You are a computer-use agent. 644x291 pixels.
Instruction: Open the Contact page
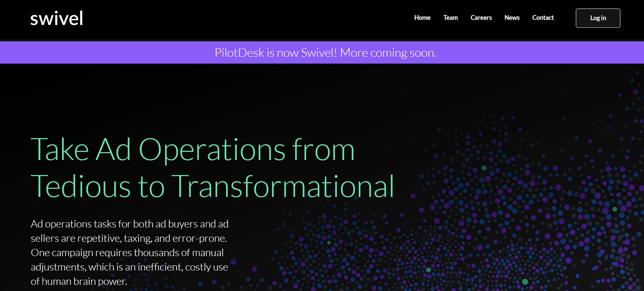point(543,18)
